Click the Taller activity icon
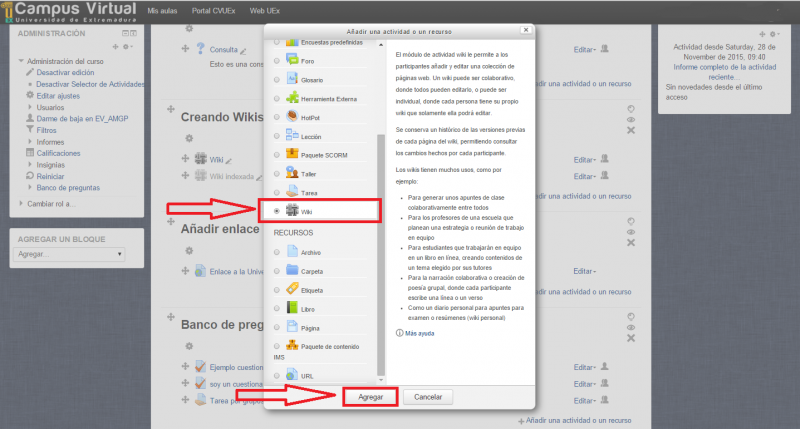Screen dimensions: 800x429 coord(292,172)
